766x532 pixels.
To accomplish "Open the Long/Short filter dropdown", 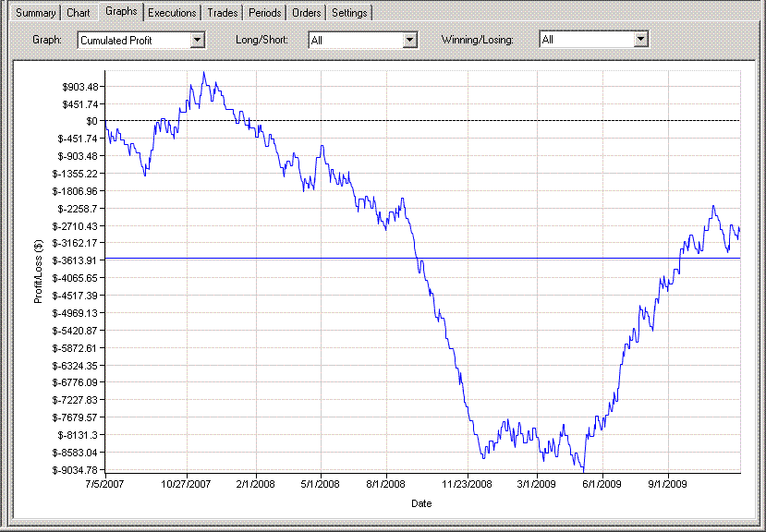I will point(410,40).
